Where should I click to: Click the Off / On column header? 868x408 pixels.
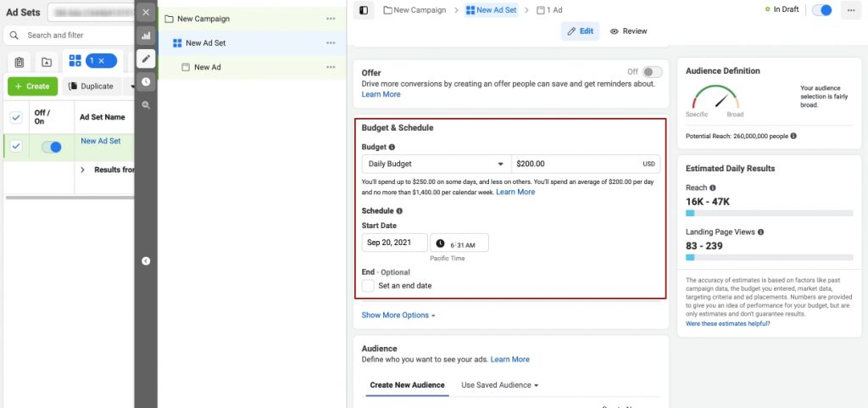point(42,117)
